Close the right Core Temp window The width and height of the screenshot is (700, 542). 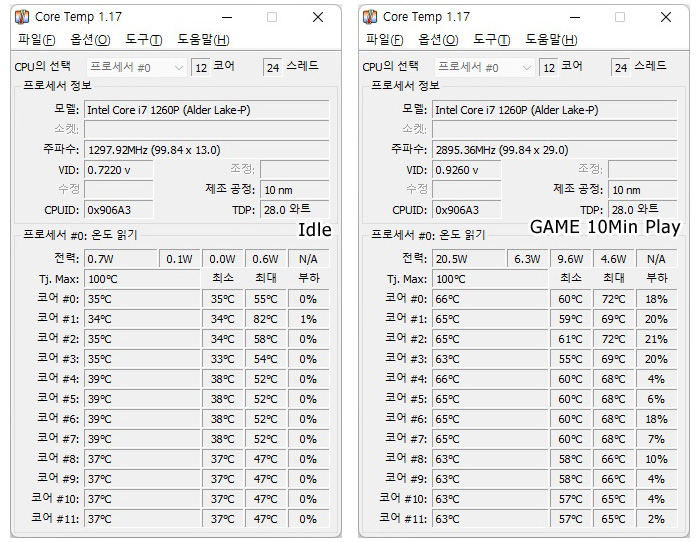pos(666,17)
